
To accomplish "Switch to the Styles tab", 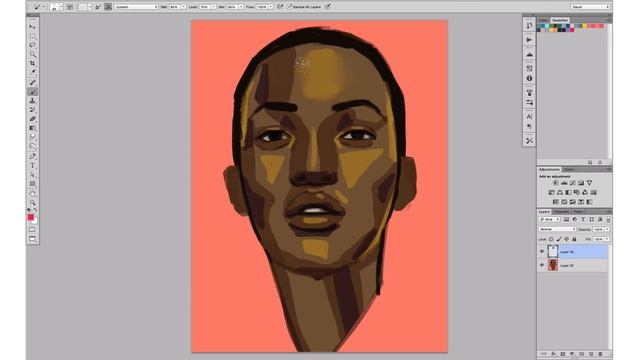I will tap(569, 169).
